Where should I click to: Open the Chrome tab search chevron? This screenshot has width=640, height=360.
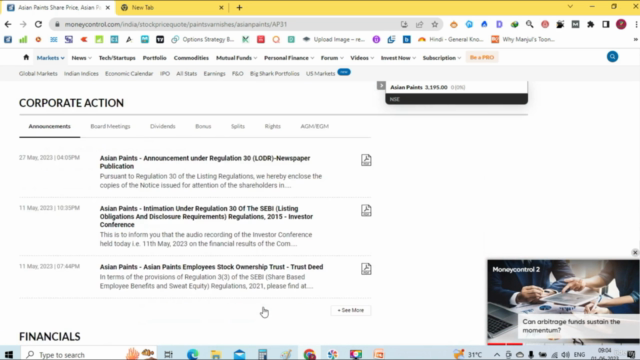570,7
